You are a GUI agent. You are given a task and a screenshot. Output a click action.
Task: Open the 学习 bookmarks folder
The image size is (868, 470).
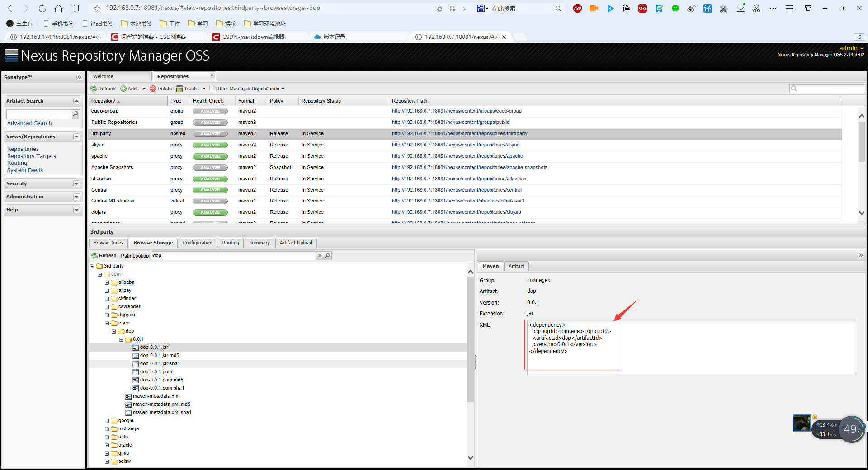(x=198, y=23)
